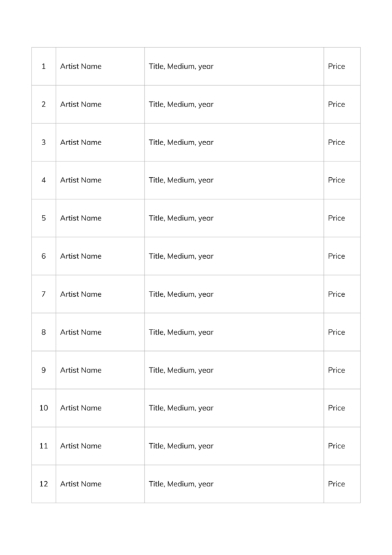
Task: Select the Price cell in row 5
Action: click(342, 218)
